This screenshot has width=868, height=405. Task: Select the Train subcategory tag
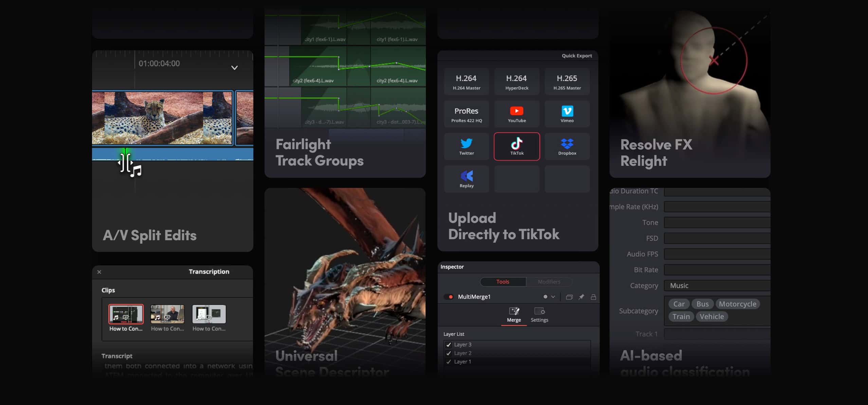[681, 317]
